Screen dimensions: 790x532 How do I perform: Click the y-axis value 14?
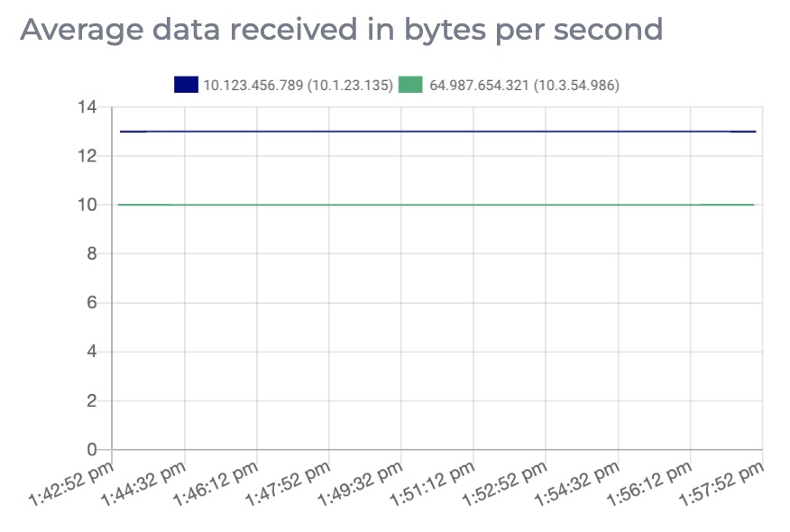pyautogui.click(x=87, y=107)
